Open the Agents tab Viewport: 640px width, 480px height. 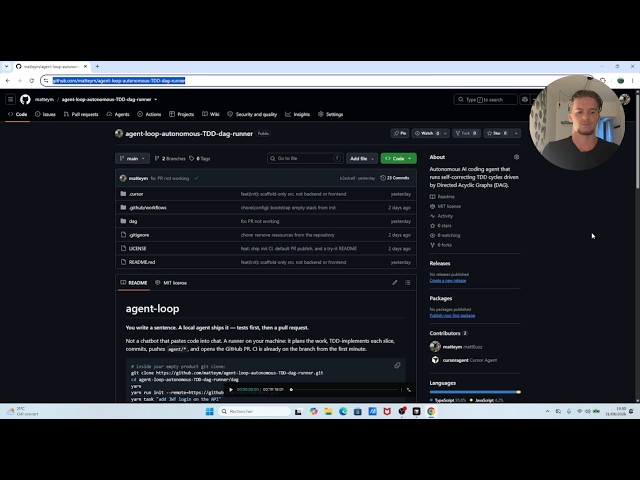118,114
